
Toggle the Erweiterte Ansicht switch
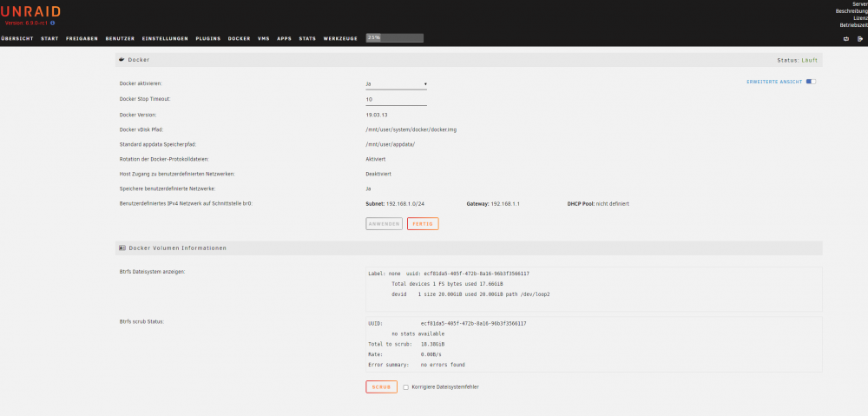coord(811,82)
